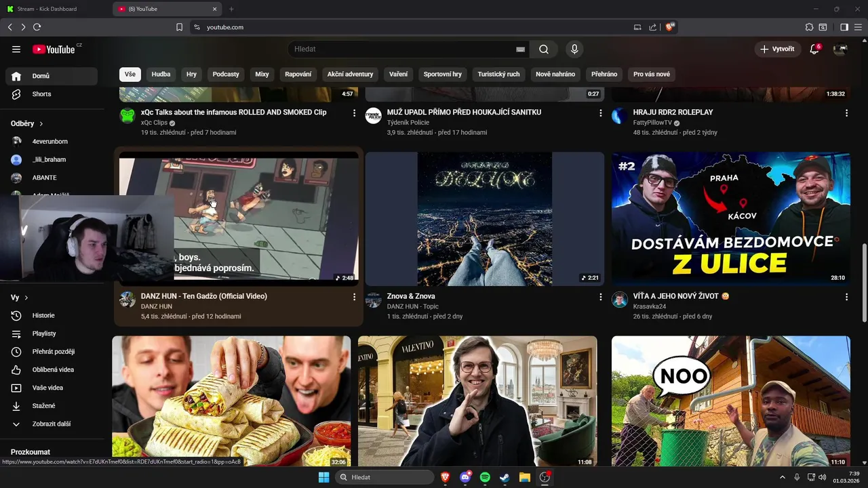Select the Vše filter chip
Viewport: 868px width, 488px height.
point(130,75)
